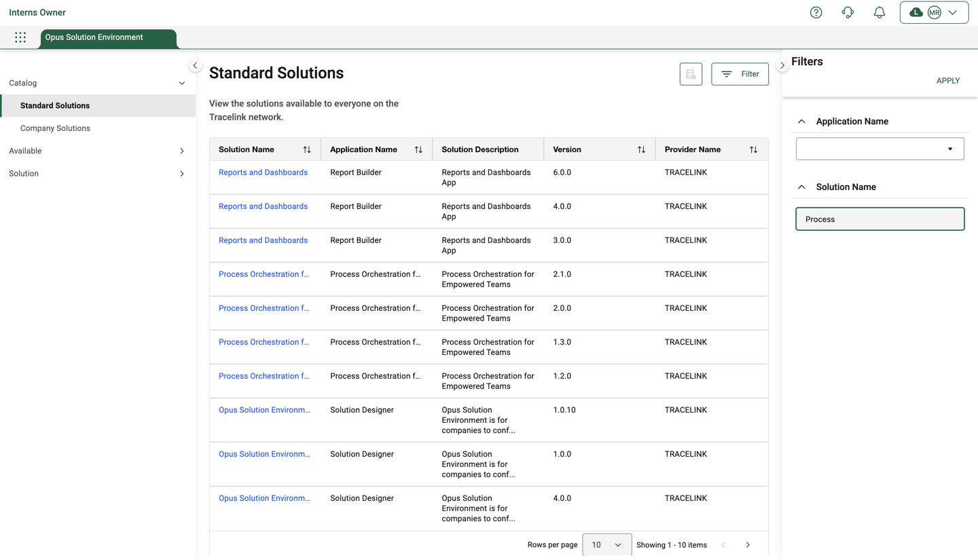Collapse the left navigation sidebar arrow
Image resolution: width=978 pixels, height=560 pixels.
195,65
